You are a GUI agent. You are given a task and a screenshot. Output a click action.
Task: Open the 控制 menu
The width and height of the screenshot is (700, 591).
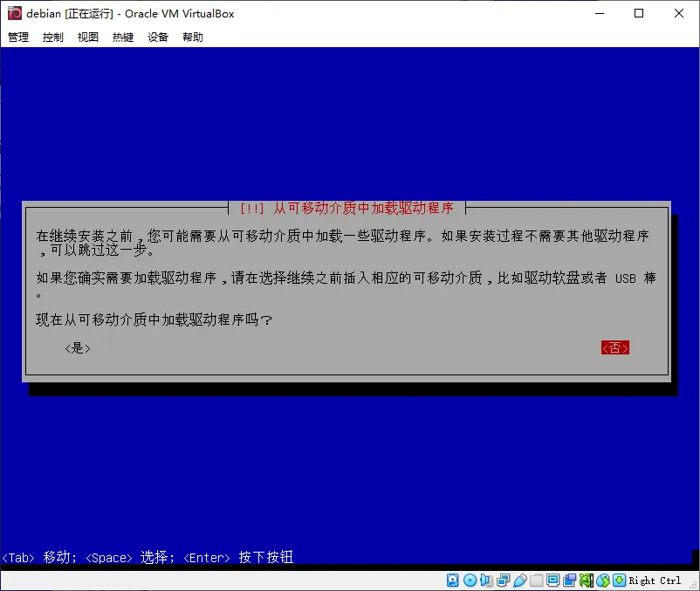pos(53,37)
